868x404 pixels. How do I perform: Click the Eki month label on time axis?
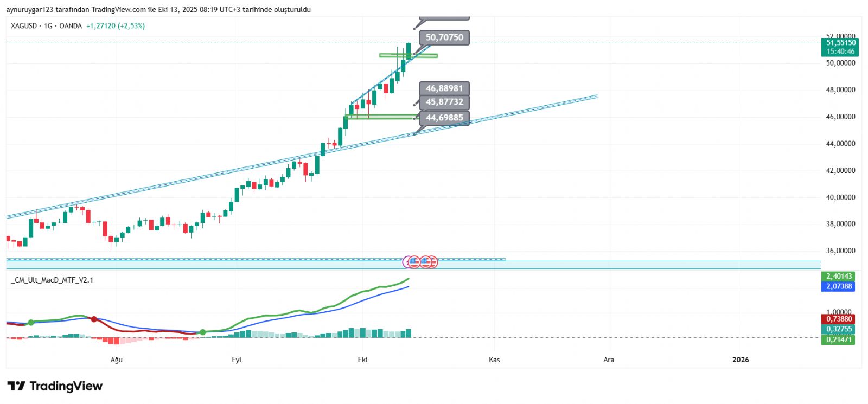point(362,360)
